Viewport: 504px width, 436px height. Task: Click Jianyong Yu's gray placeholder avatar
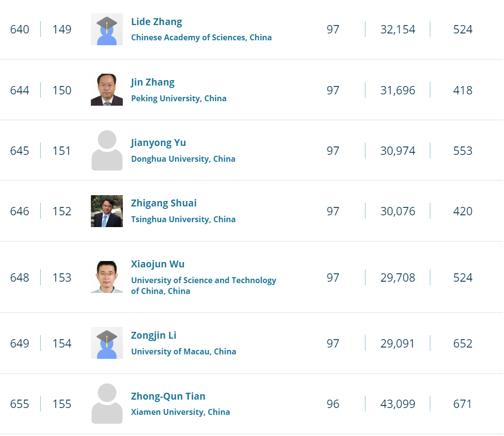coord(107,150)
